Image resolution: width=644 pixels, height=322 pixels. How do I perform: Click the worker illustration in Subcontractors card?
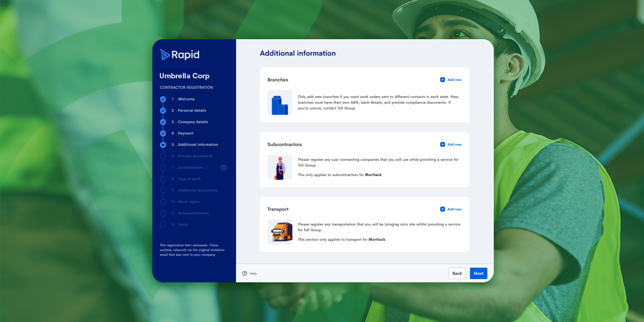(x=280, y=167)
